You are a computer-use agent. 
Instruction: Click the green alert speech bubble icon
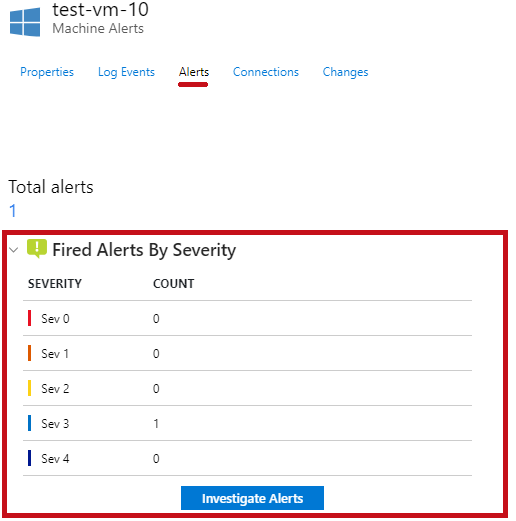click(37, 249)
